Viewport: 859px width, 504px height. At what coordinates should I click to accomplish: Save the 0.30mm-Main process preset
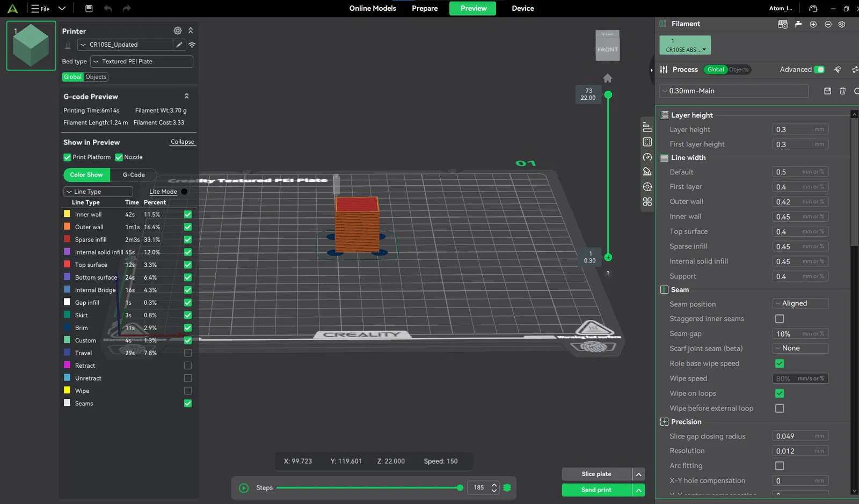pyautogui.click(x=828, y=91)
